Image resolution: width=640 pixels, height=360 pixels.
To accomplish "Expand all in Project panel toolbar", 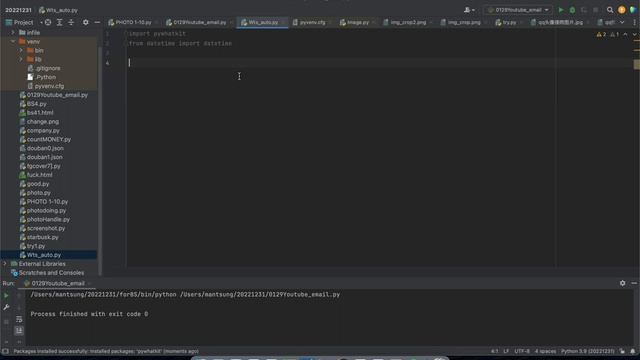I will [60, 22].
